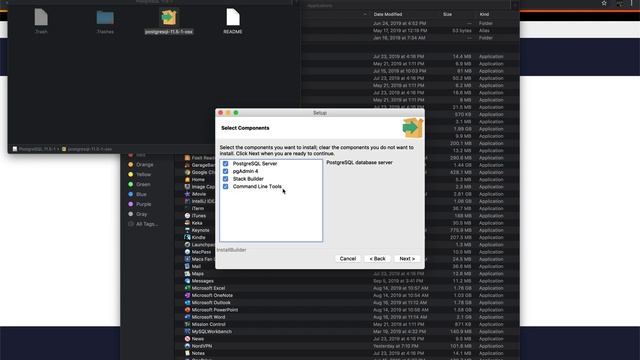Select the NordVPN app icon in list
Image resolution: width=640 pixels, height=360 pixels.
[187, 346]
